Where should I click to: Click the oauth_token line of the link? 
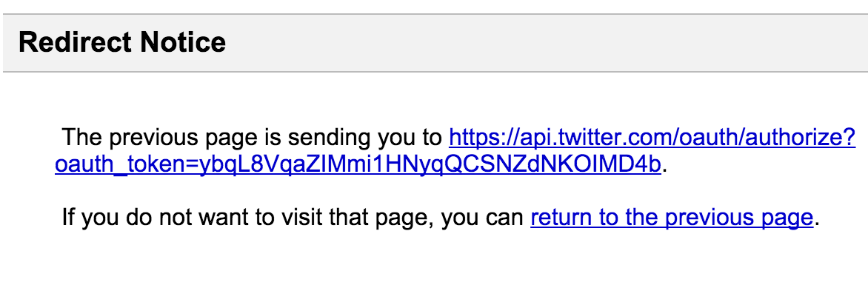pos(357,164)
